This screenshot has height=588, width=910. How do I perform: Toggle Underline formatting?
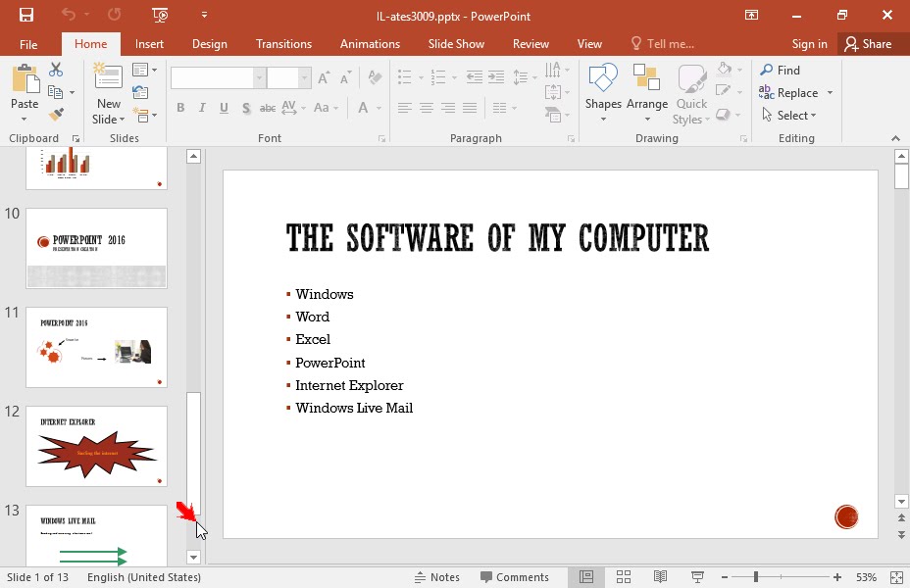click(224, 107)
